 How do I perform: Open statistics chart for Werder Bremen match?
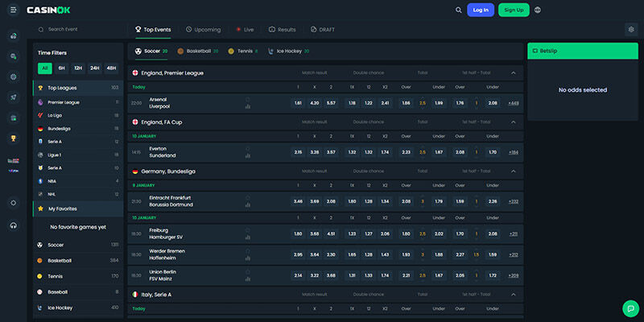point(248,258)
